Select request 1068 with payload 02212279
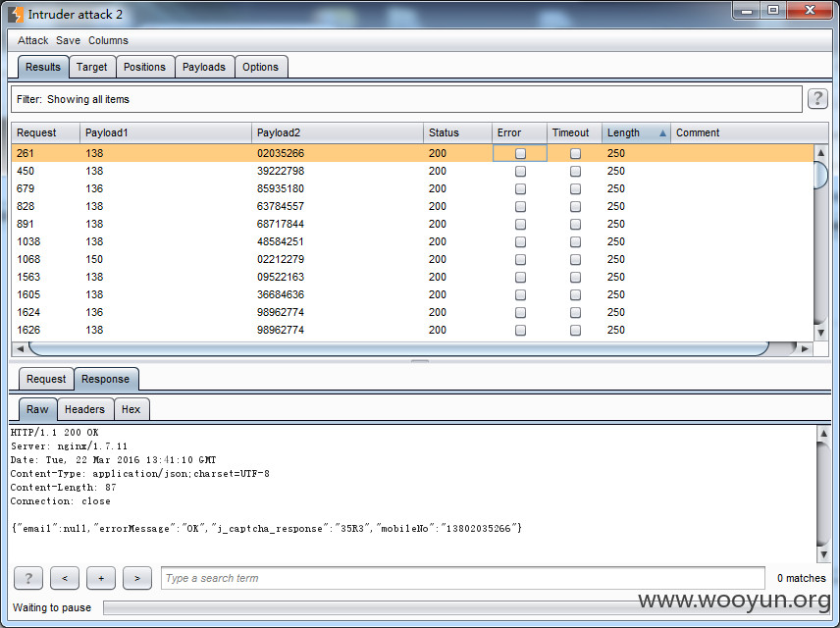The width and height of the screenshot is (840, 628). point(412,259)
